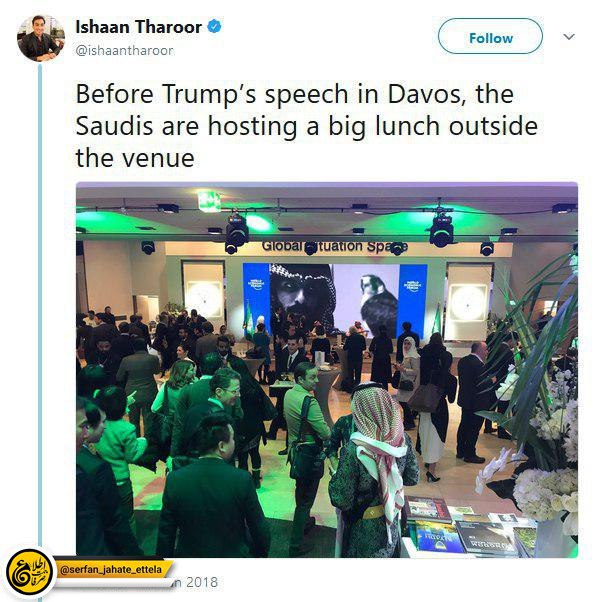Click the left World Economic Forum banner
612x602 pixels.
(256, 299)
